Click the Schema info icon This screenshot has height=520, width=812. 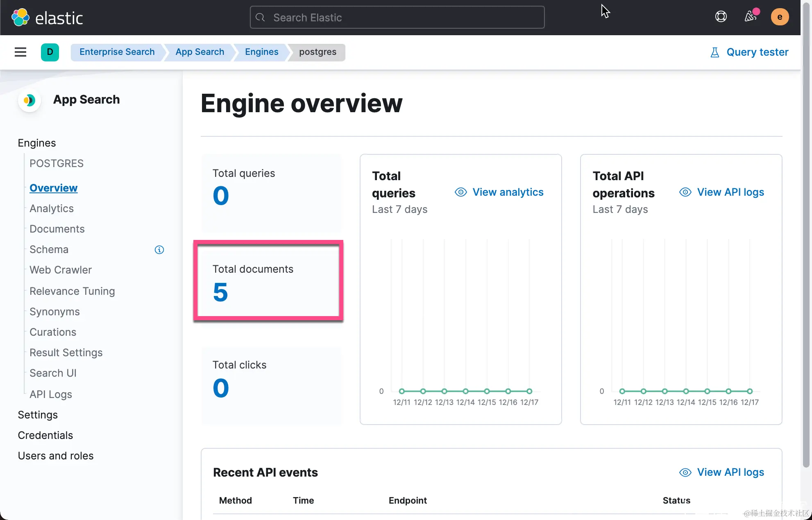click(x=159, y=250)
